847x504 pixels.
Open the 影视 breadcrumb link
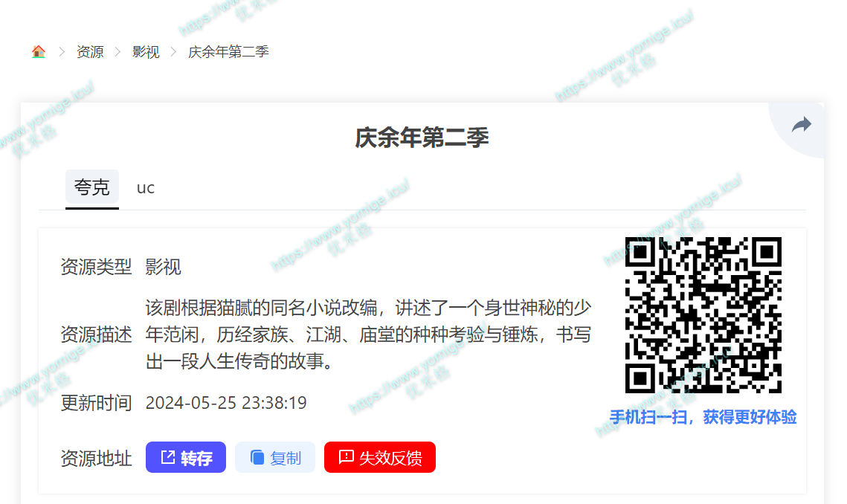click(x=146, y=52)
